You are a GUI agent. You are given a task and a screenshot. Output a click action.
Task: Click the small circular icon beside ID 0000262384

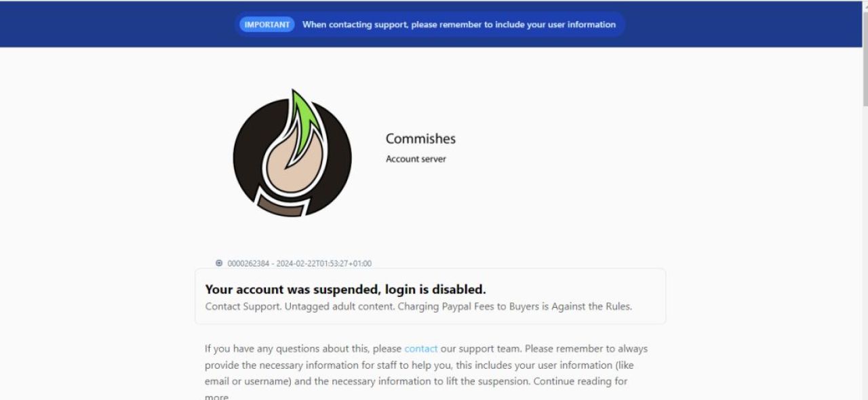(x=219, y=263)
